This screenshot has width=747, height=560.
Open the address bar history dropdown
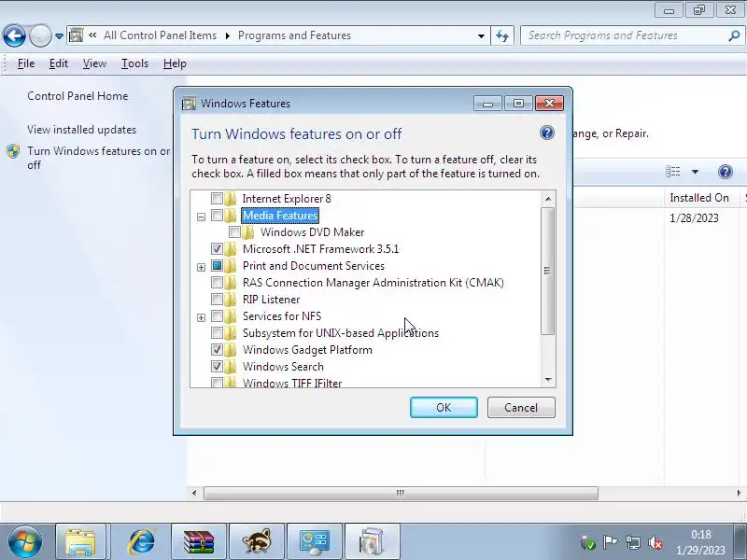tap(481, 35)
